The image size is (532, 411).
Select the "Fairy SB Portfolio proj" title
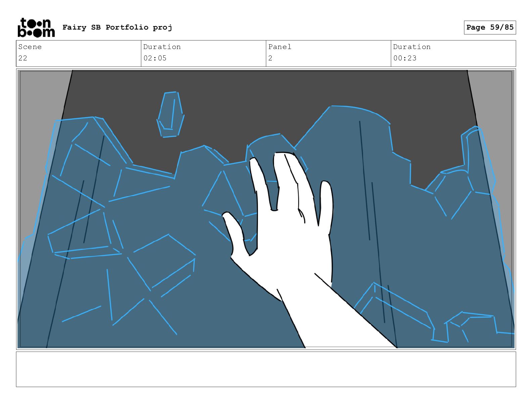(x=117, y=27)
